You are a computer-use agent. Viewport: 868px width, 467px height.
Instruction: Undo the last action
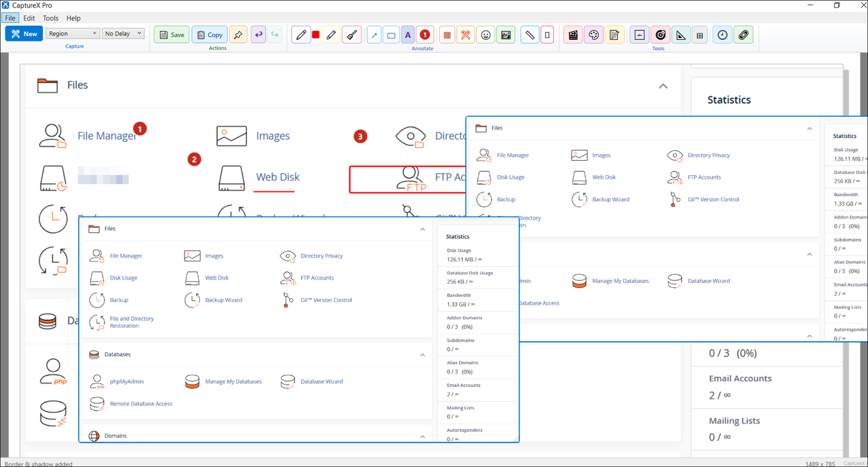258,35
